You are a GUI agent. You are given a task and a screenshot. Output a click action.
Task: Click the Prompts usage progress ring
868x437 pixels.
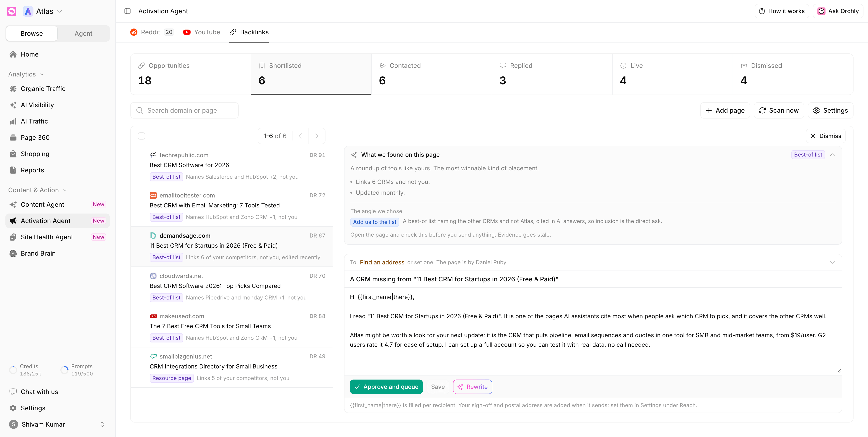pyautogui.click(x=64, y=370)
